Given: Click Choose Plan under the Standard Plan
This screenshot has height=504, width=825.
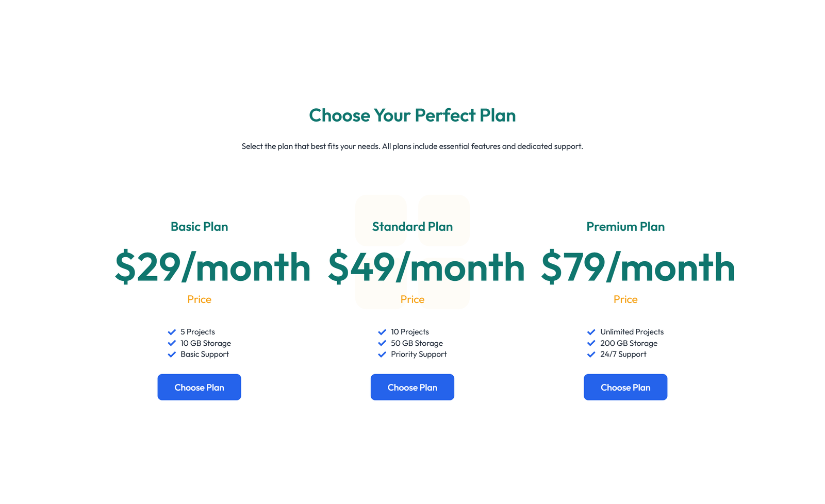Looking at the screenshot, I should coord(412,387).
